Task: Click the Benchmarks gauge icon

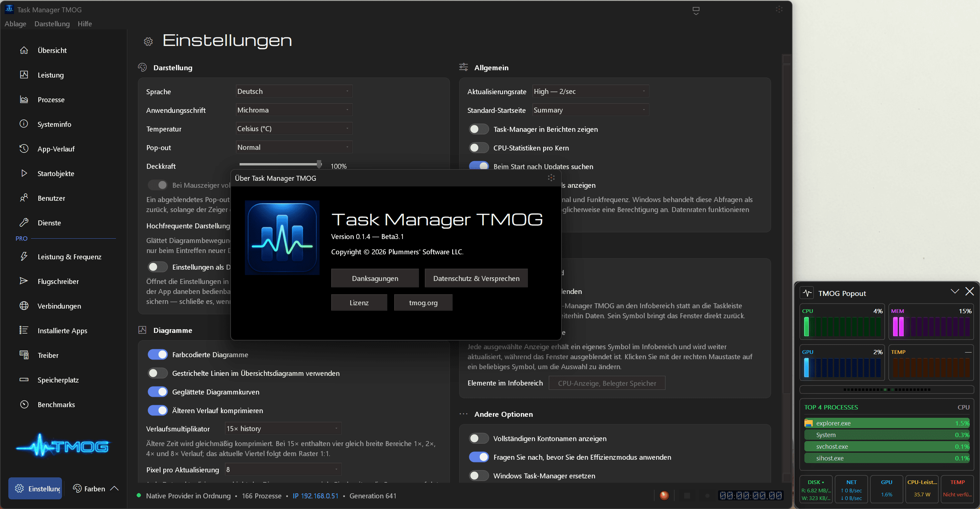Action: (24, 404)
